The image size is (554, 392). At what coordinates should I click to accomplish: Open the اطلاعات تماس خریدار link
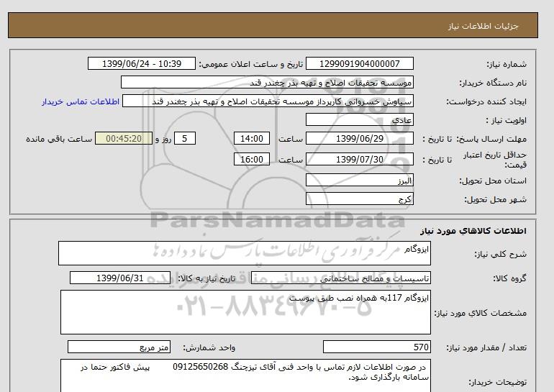click(81, 101)
